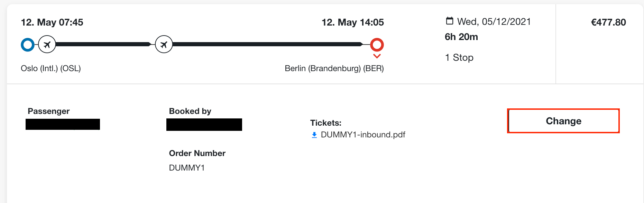Click the redacted passenger name
The height and width of the screenshot is (203, 644).
point(63,124)
